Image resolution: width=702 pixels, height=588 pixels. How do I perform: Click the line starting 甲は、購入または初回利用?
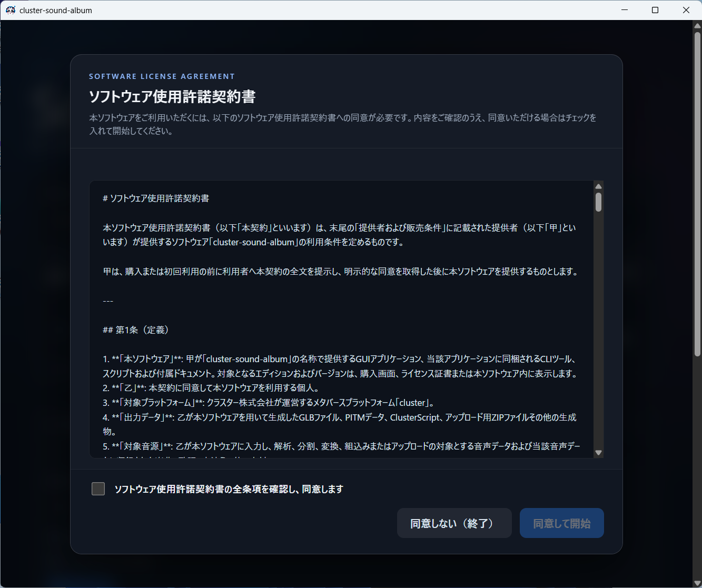pyautogui.click(x=341, y=272)
